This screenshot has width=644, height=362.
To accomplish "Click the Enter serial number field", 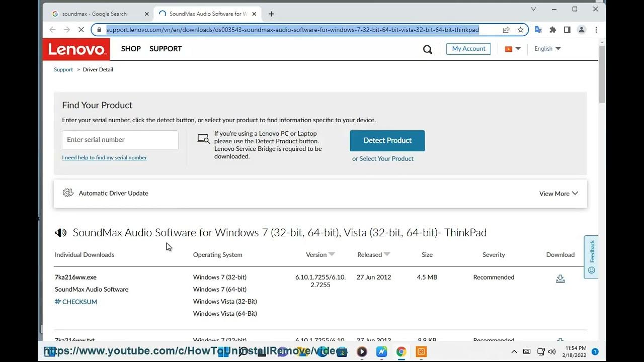I will pos(120,140).
